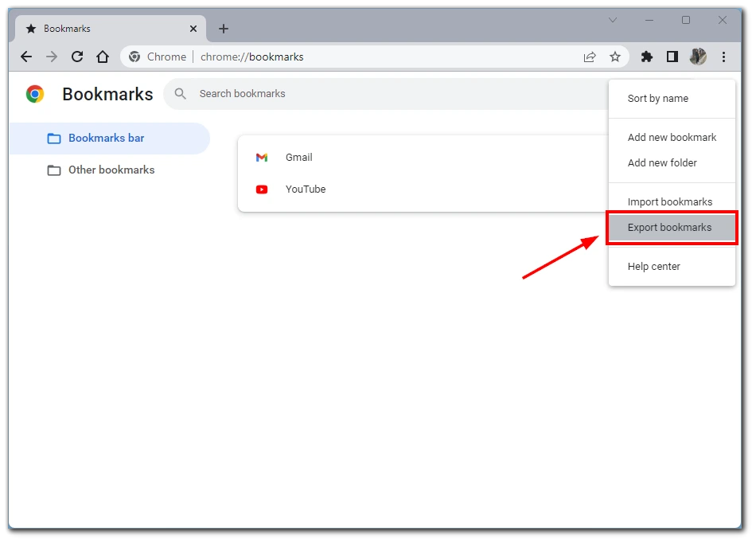Choose Sort by name
The height and width of the screenshot is (543, 756).
pos(672,99)
